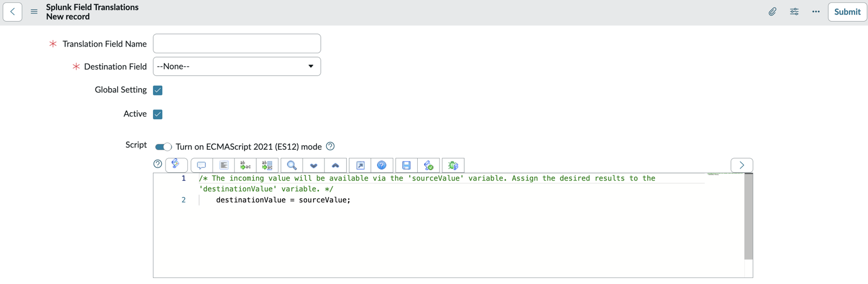Click the comment line about 'sourceValue' variable
Screen dimensions: 868x284
click(427, 183)
